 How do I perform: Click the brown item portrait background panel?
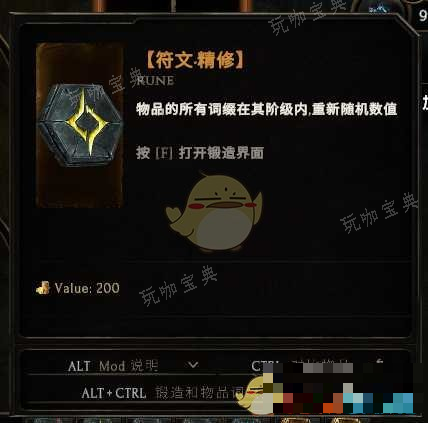click(80, 125)
